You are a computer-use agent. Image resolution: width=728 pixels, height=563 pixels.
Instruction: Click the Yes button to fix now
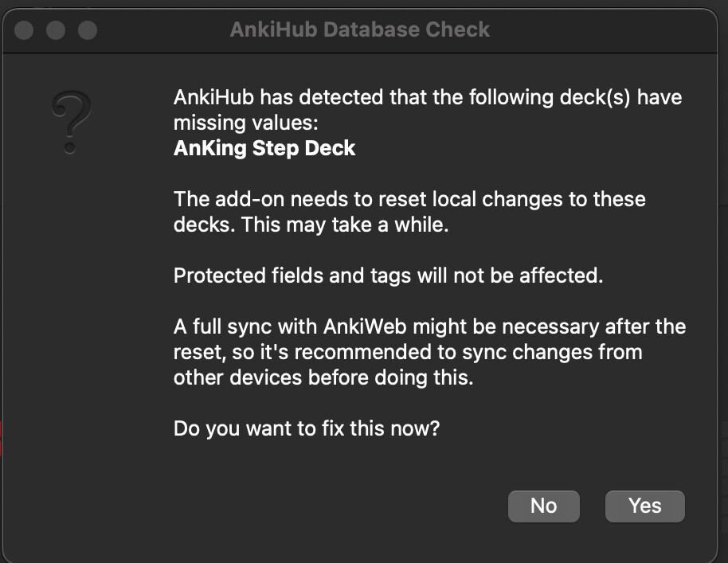644,506
